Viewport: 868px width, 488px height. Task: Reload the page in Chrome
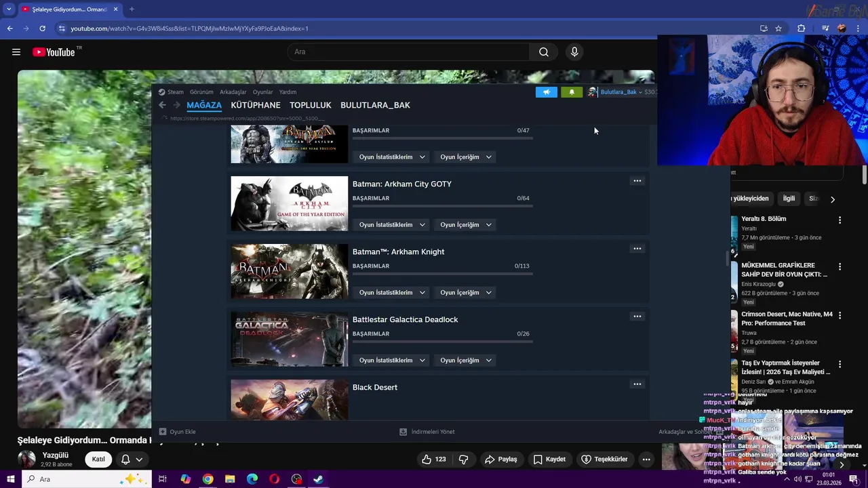coord(42,28)
